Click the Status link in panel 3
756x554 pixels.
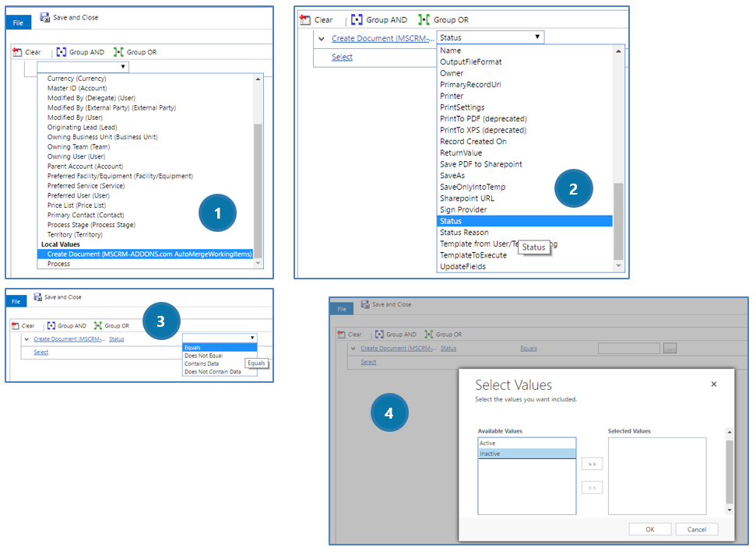(x=116, y=339)
